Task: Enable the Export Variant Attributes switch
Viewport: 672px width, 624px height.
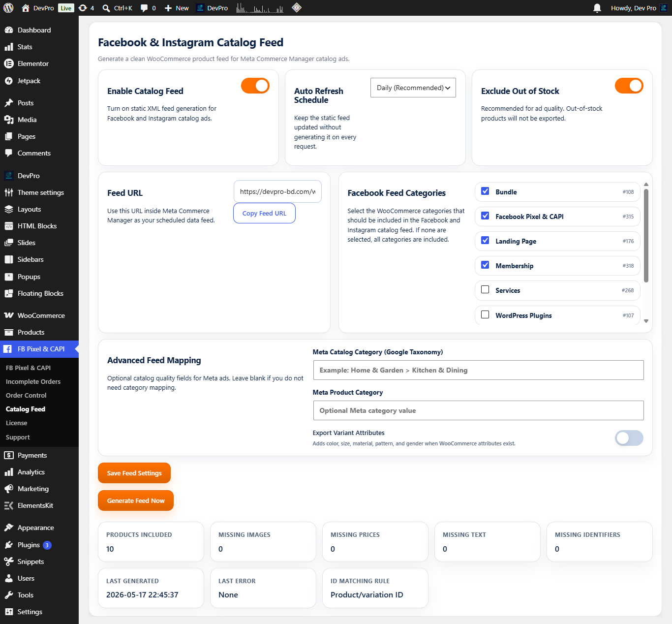Action: 629,438
